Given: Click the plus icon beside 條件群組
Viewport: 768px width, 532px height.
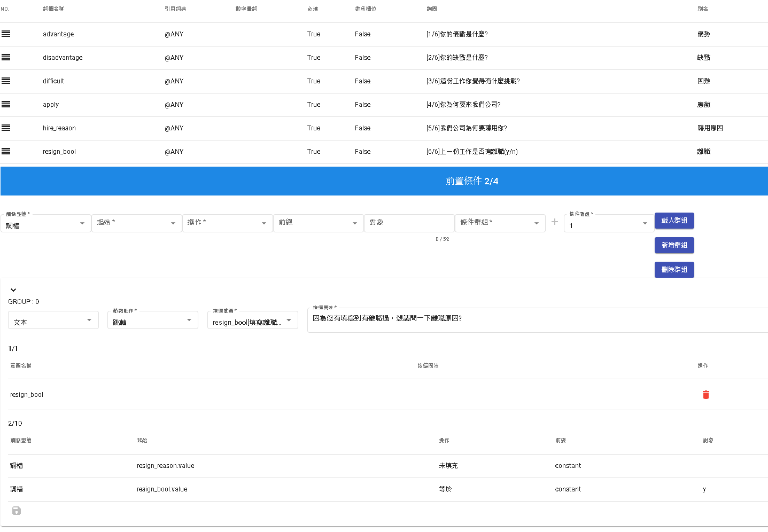Looking at the screenshot, I should pos(555,222).
